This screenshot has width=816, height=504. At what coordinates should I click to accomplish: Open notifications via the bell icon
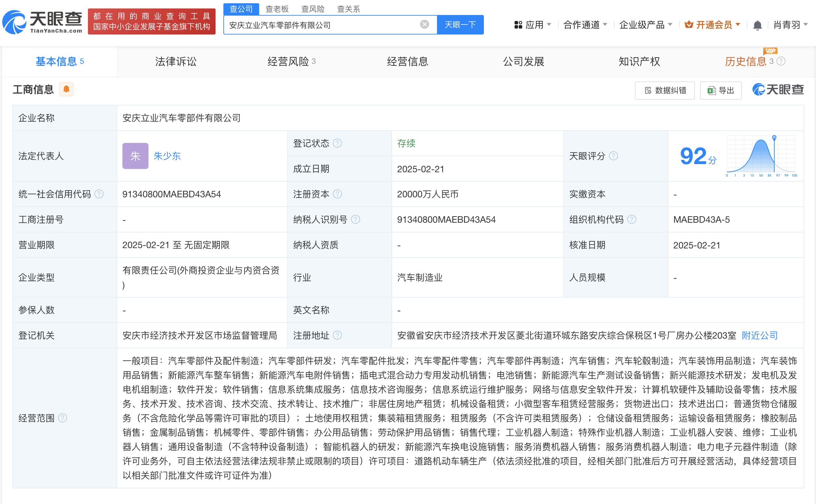(x=757, y=25)
